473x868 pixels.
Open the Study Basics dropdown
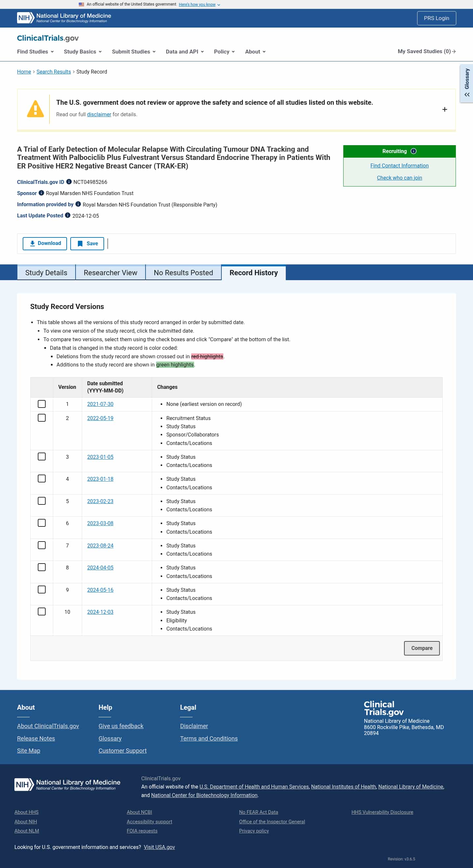[82, 52]
